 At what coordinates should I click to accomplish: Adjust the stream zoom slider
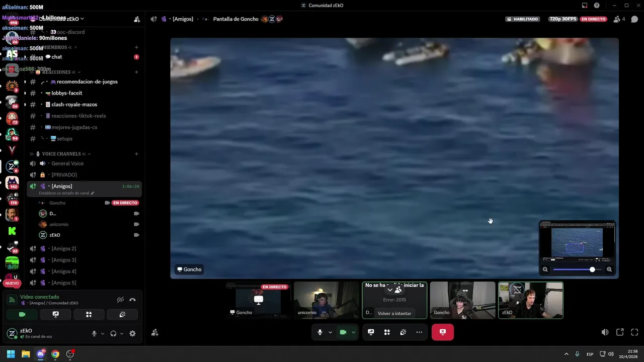click(x=577, y=269)
